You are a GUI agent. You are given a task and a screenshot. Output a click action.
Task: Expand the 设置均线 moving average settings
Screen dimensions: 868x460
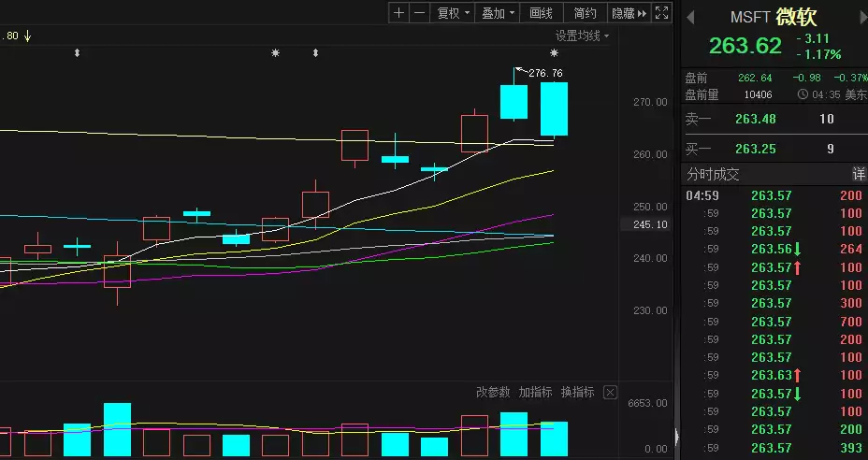581,36
